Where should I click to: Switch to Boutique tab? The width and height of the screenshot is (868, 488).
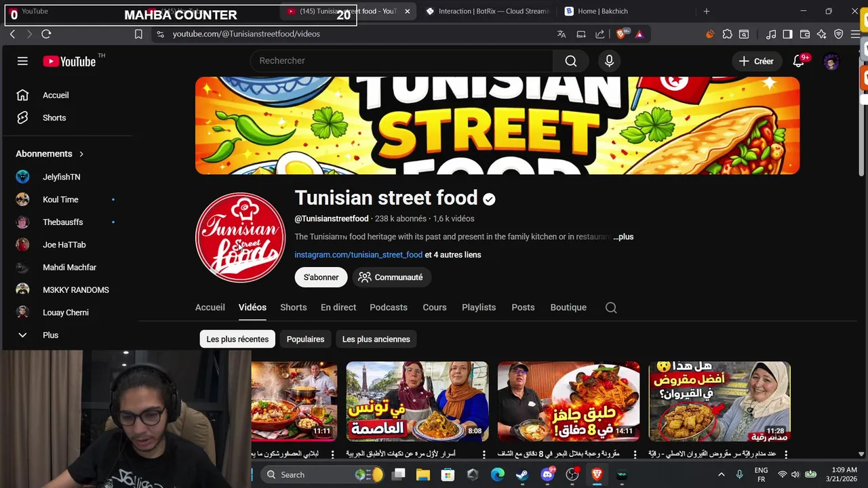568,307
